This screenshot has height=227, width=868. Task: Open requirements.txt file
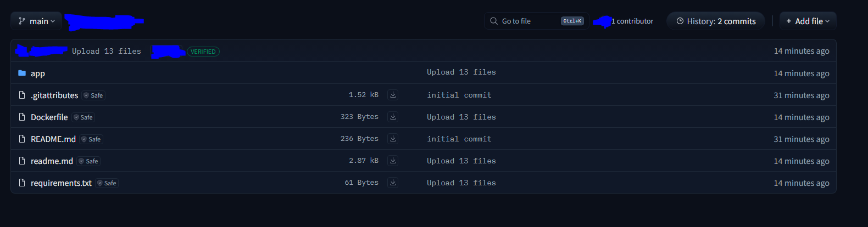click(x=61, y=183)
